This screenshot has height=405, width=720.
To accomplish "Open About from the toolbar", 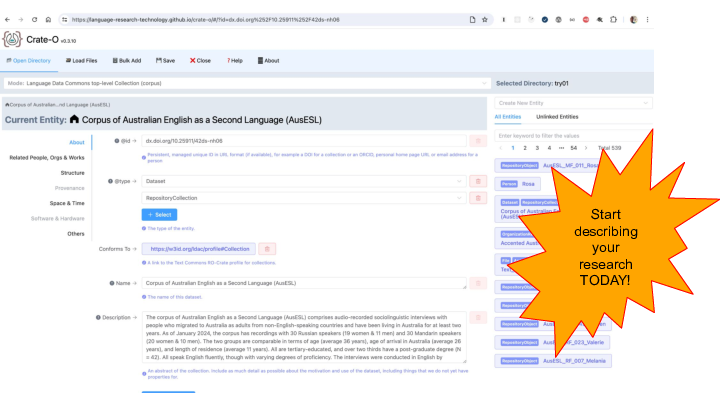I will pos(269,61).
